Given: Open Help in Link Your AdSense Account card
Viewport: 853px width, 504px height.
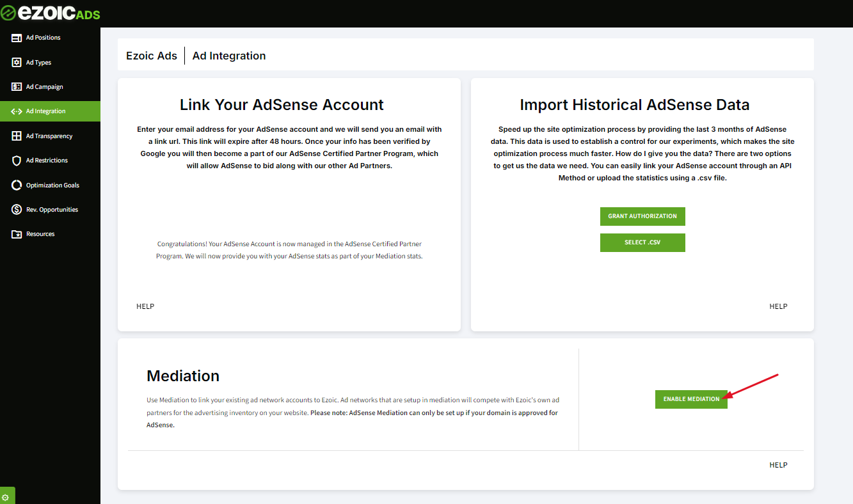Looking at the screenshot, I should 145,306.
